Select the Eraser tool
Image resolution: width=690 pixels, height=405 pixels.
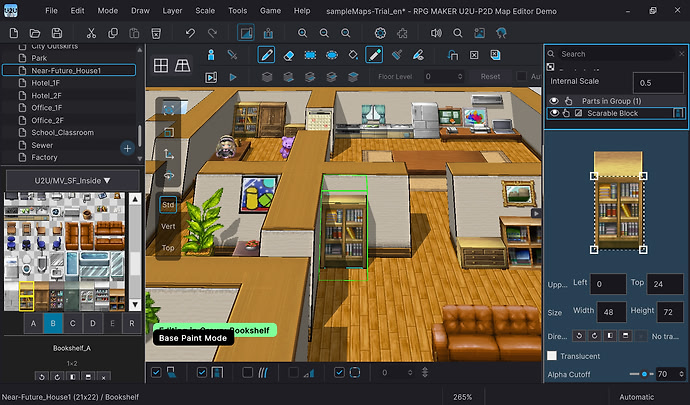pyautogui.click(x=289, y=55)
